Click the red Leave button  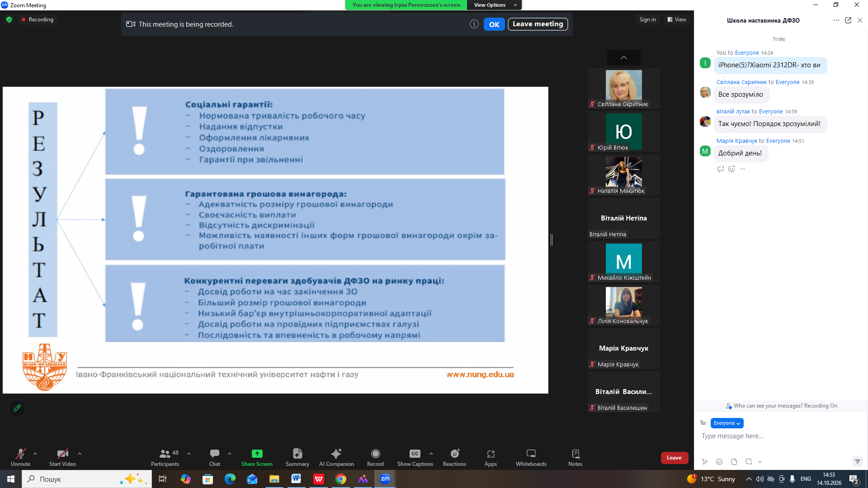click(674, 458)
